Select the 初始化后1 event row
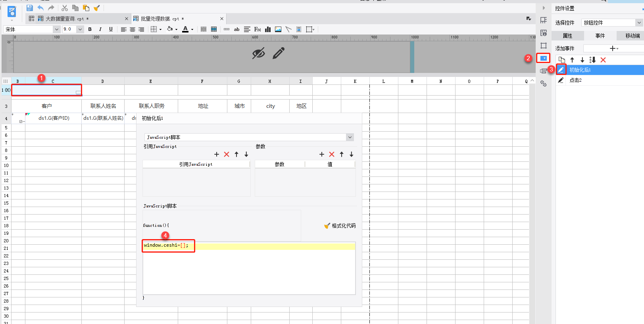The width and height of the screenshot is (644, 324). pos(600,70)
